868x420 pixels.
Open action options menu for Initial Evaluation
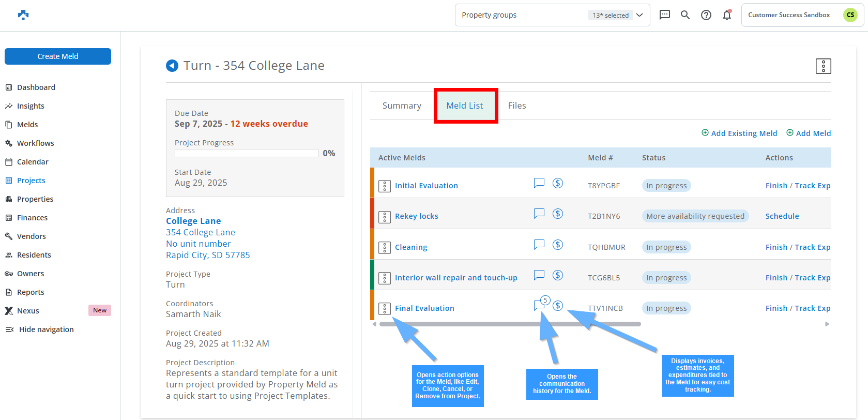(x=385, y=186)
